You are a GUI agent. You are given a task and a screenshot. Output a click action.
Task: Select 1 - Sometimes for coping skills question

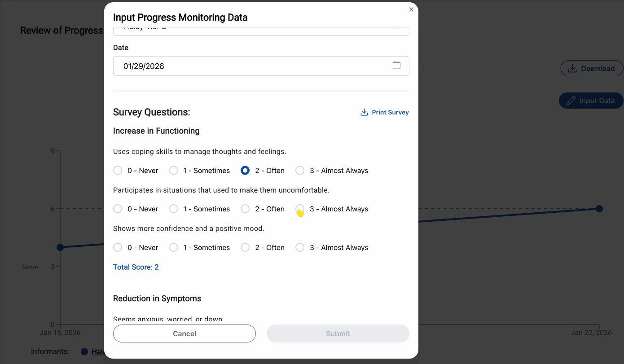pyautogui.click(x=173, y=171)
